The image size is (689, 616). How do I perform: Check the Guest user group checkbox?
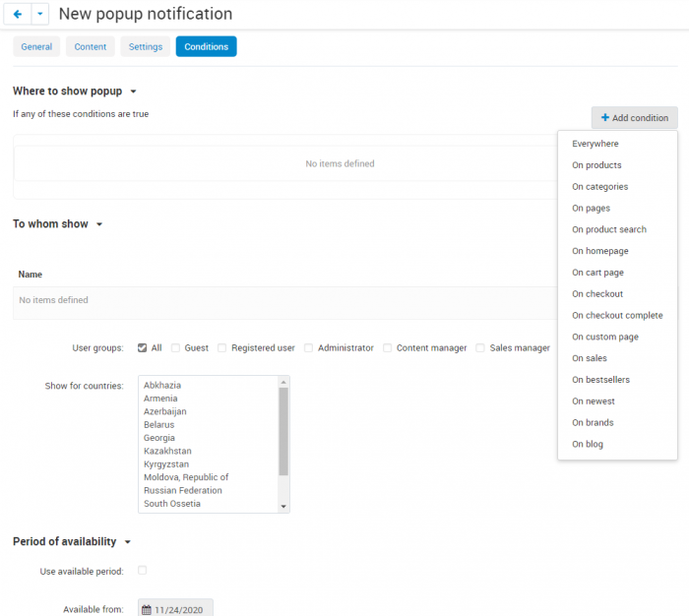click(x=175, y=348)
